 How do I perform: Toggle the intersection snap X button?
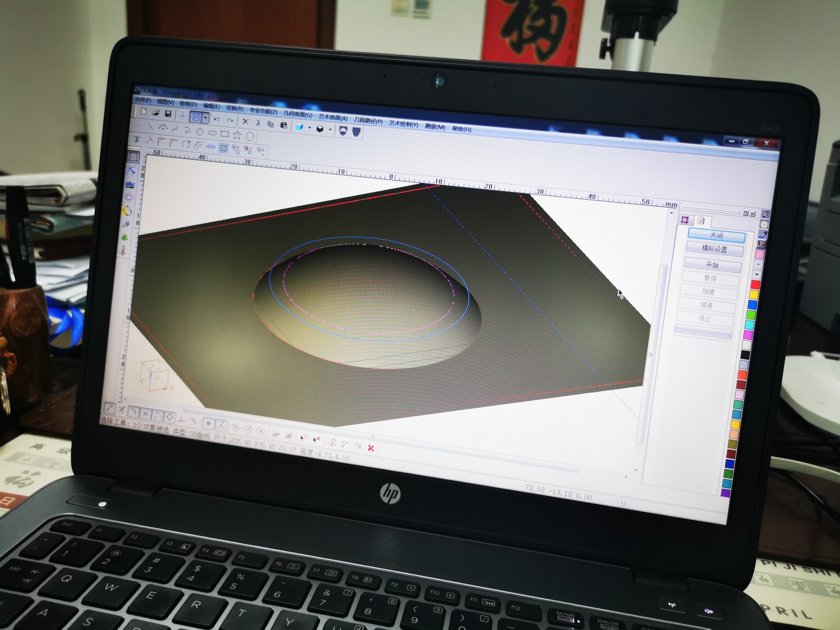146,414
